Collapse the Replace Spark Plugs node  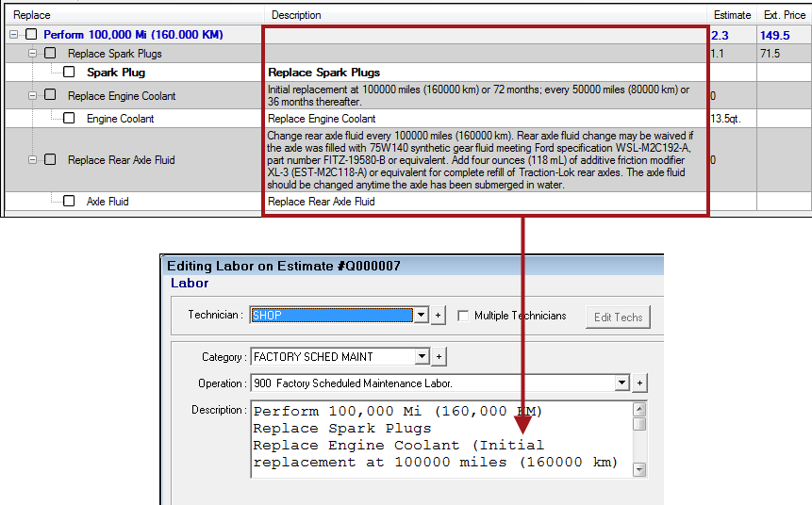click(32, 54)
